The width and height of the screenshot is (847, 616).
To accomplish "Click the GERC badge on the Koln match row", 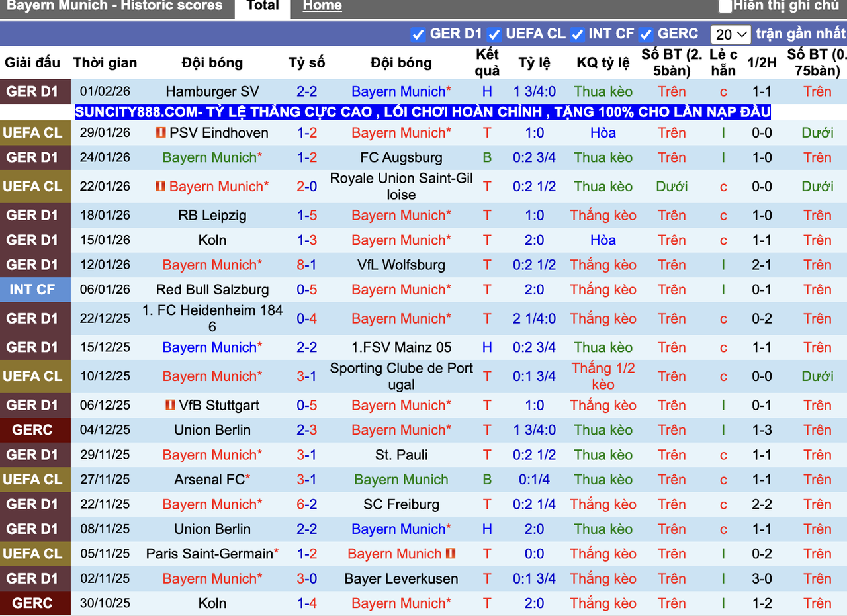I will click(35, 603).
